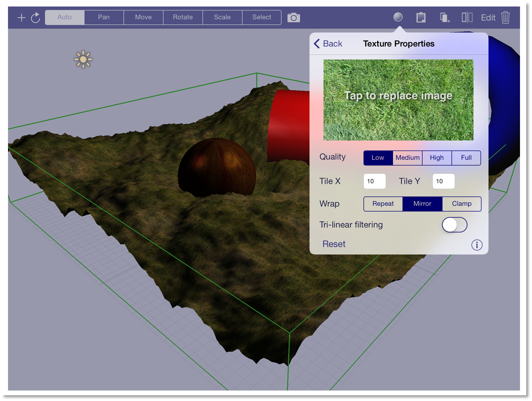Switch to Scale mode

point(222,17)
